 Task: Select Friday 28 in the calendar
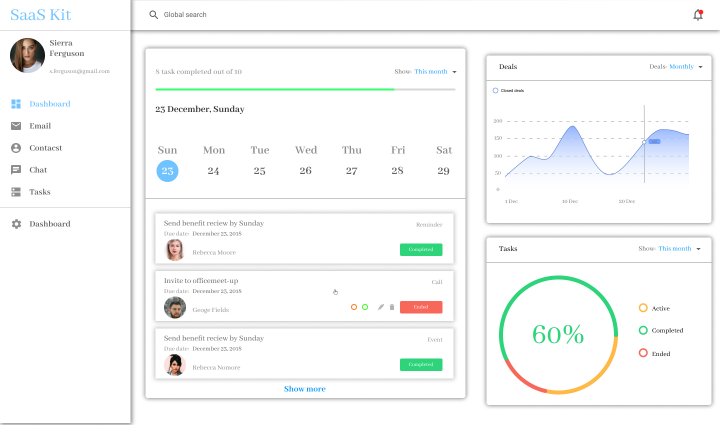click(398, 171)
